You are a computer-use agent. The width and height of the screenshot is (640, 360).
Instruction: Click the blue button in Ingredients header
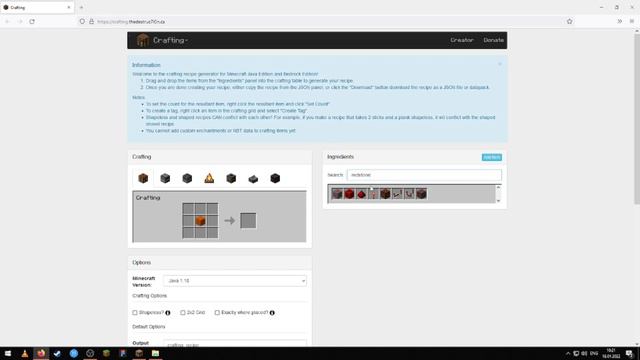point(491,157)
